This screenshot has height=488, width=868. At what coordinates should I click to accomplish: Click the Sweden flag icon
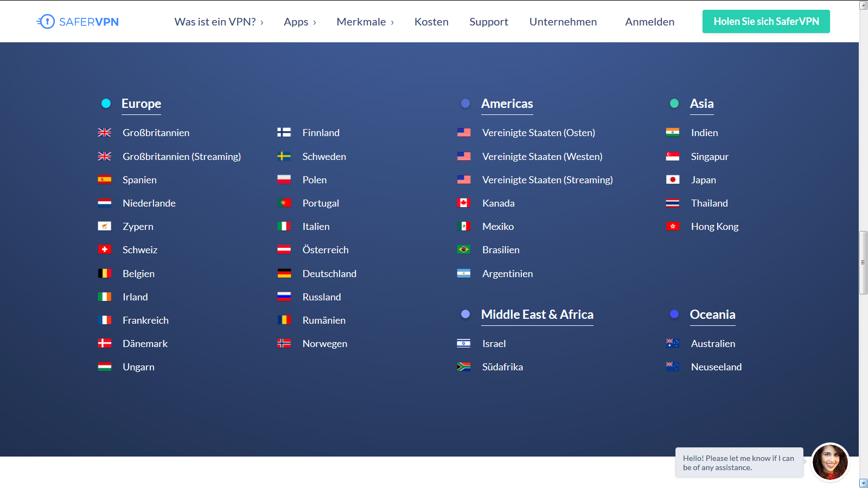click(x=284, y=156)
